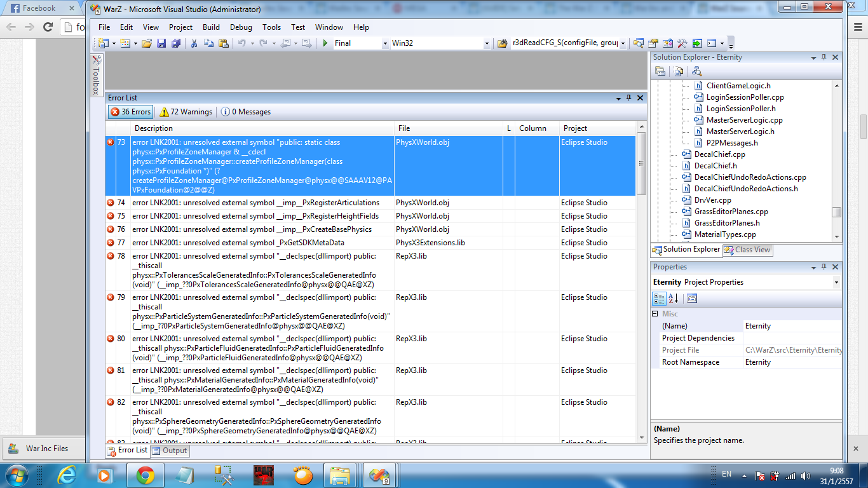Screen dimensions: 868x488
Task: Click Show All Files icon in Solution Explorer
Action: click(679, 71)
